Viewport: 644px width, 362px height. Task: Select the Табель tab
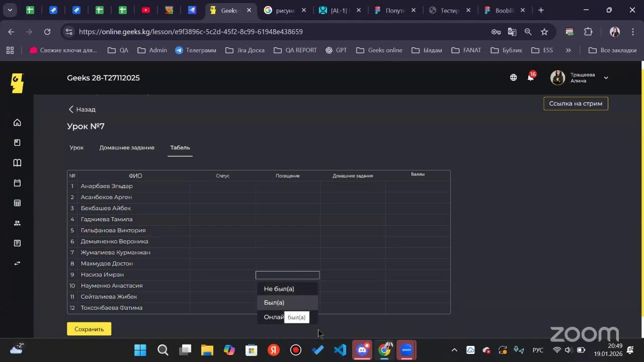tap(180, 147)
